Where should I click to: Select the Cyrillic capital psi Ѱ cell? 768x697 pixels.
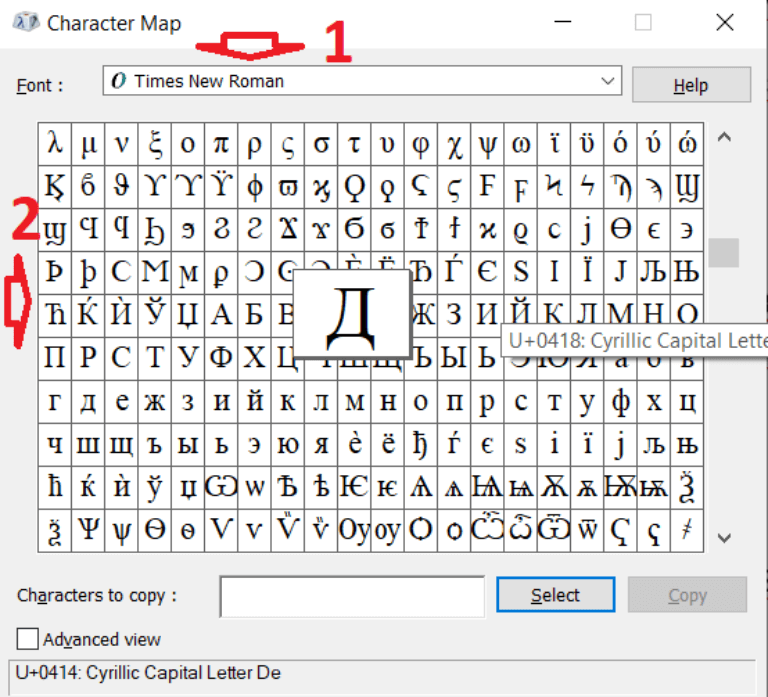88,530
